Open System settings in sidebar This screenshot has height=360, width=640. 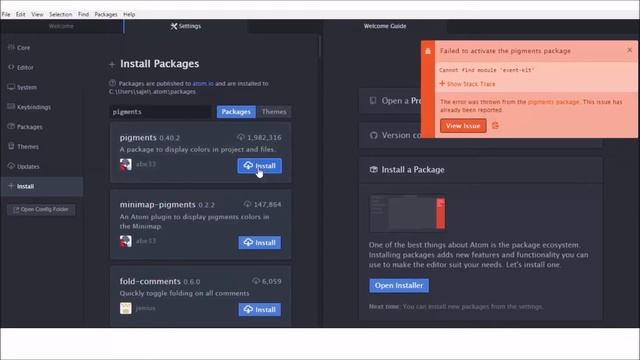click(27, 87)
